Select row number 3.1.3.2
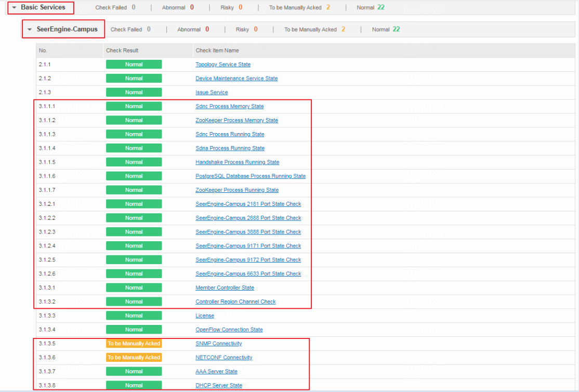This screenshot has height=392, width=579. click(x=47, y=302)
